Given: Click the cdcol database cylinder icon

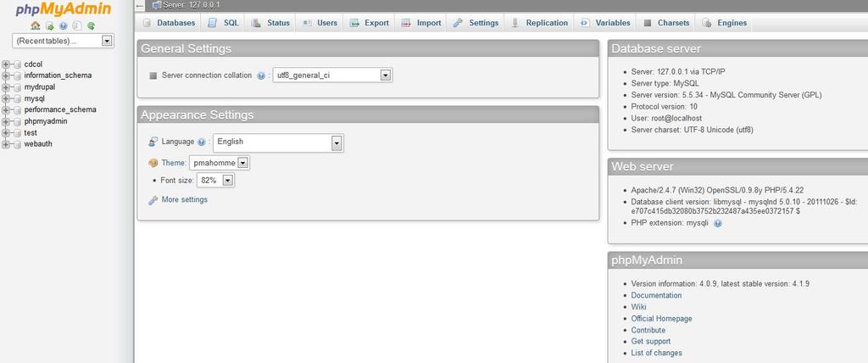Looking at the screenshot, I should point(18,64).
